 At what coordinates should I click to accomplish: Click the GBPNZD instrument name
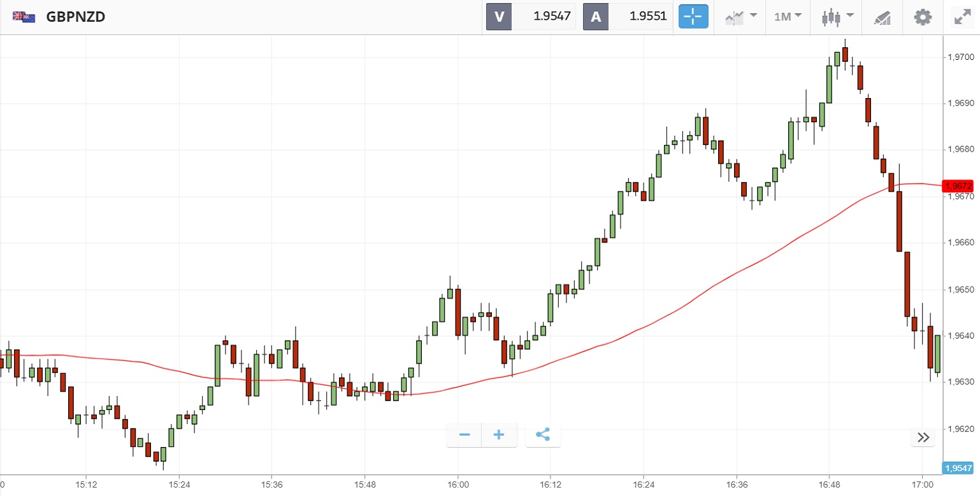(x=76, y=17)
